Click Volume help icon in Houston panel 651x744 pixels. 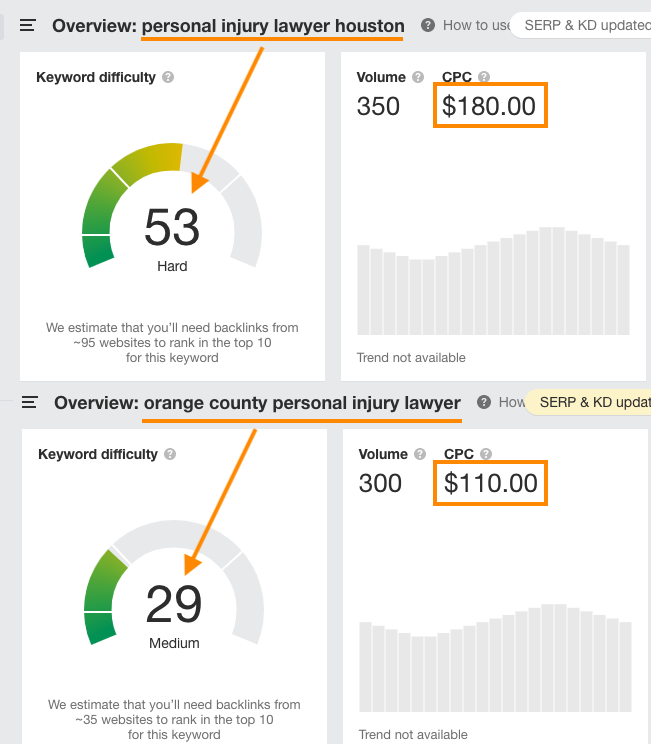coord(418,77)
